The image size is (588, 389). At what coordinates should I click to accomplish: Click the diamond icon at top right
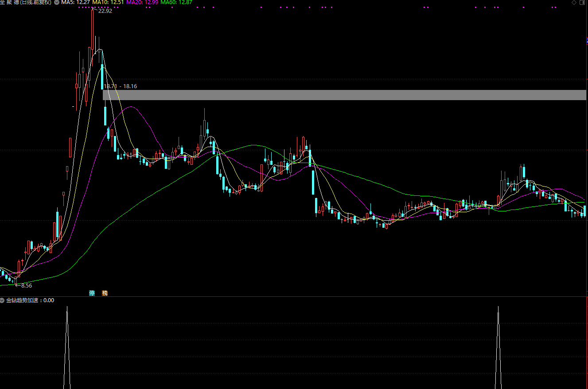pyautogui.click(x=574, y=2)
